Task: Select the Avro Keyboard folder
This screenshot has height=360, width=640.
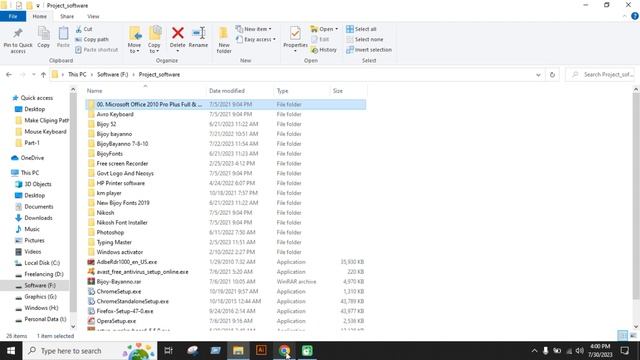Action: tap(226, 114)
